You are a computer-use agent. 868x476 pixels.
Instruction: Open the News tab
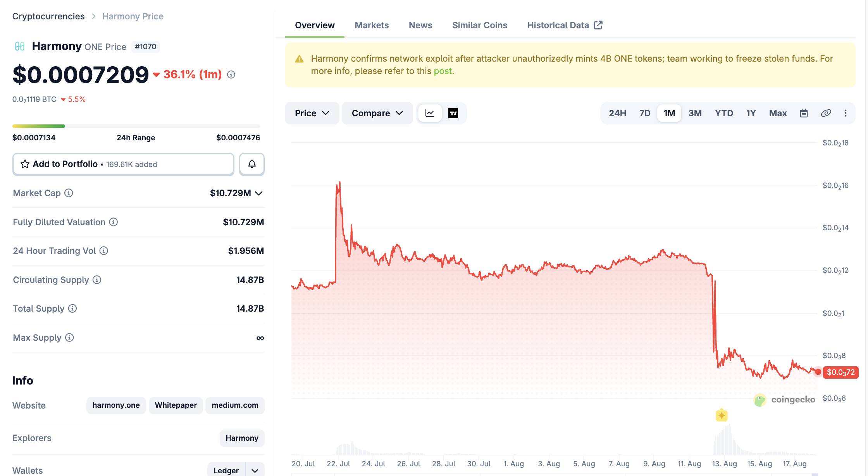[x=420, y=25]
